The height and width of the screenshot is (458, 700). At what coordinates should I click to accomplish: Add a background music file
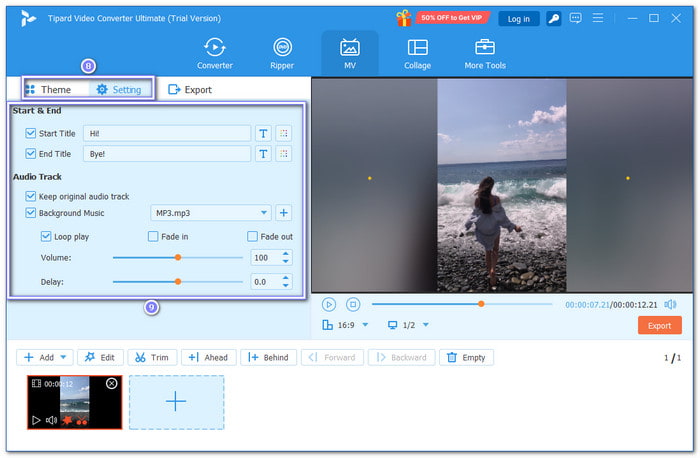pyautogui.click(x=283, y=213)
